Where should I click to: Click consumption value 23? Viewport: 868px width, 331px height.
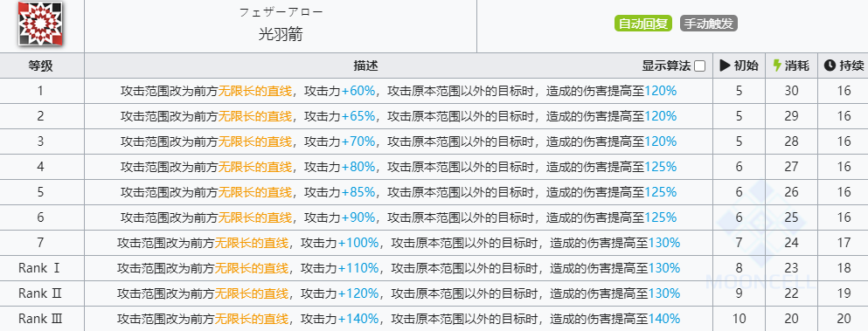point(791,268)
